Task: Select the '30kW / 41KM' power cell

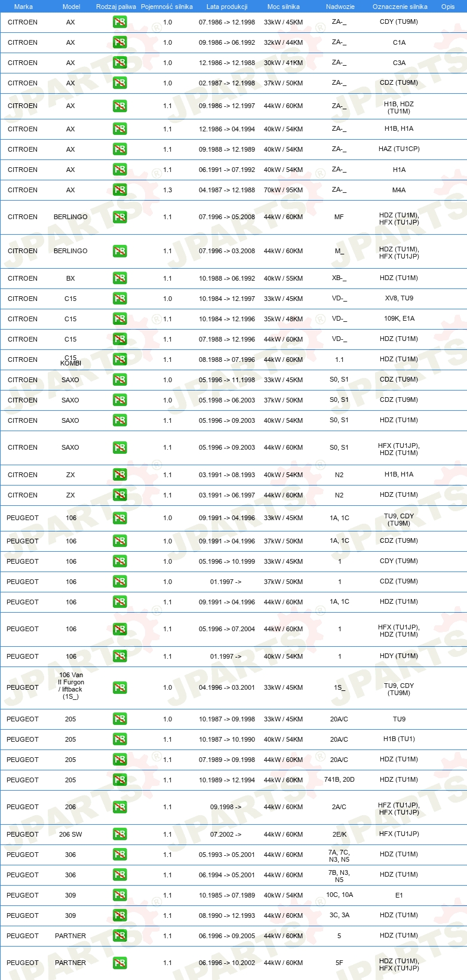Action: pos(283,63)
